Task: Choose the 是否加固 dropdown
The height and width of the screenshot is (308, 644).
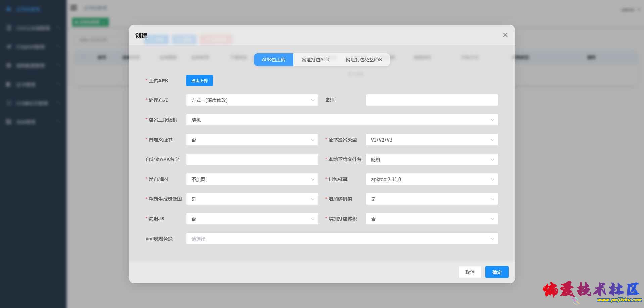Action: click(x=252, y=179)
